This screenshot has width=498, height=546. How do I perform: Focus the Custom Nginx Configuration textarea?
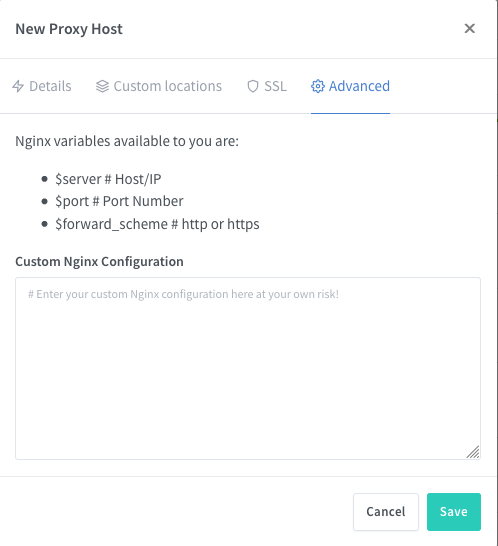click(248, 368)
